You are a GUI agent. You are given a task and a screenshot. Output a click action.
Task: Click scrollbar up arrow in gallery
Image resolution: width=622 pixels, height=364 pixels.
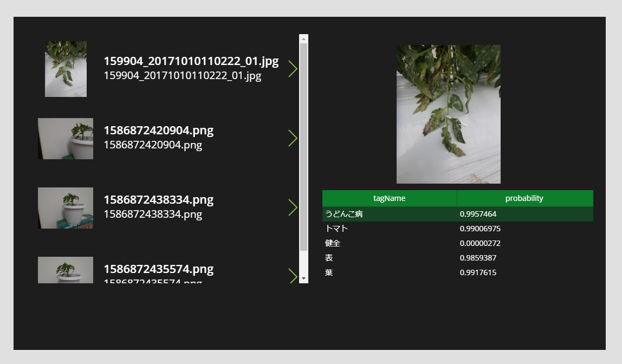point(304,39)
